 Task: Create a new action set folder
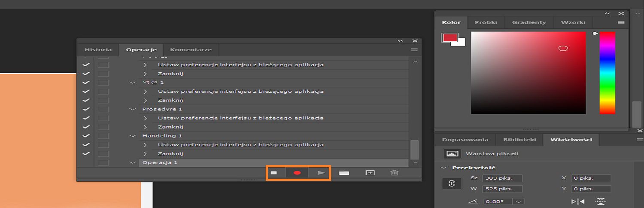344,173
